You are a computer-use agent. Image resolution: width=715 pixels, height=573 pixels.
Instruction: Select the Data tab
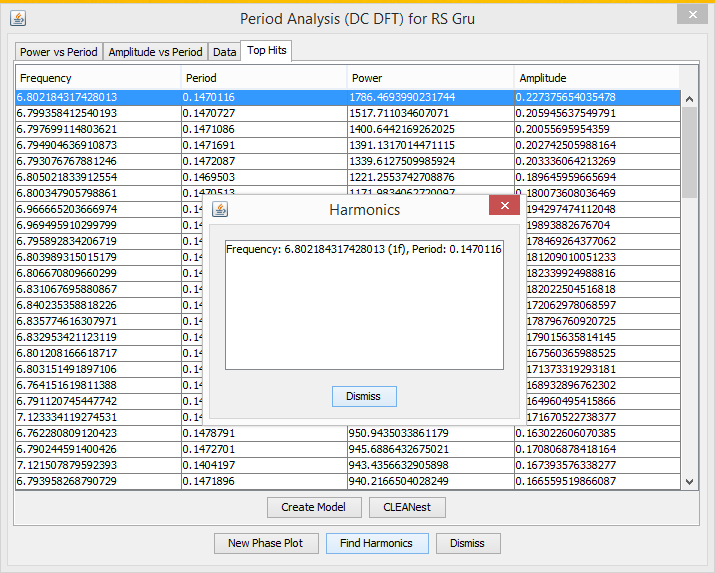pyautogui.click(x=224, y=52)
